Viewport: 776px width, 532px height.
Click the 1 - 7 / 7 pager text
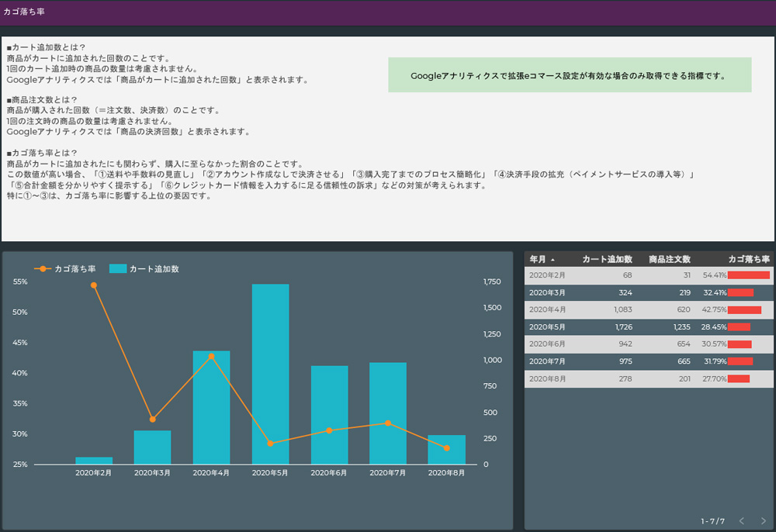[x=712, y=521]
